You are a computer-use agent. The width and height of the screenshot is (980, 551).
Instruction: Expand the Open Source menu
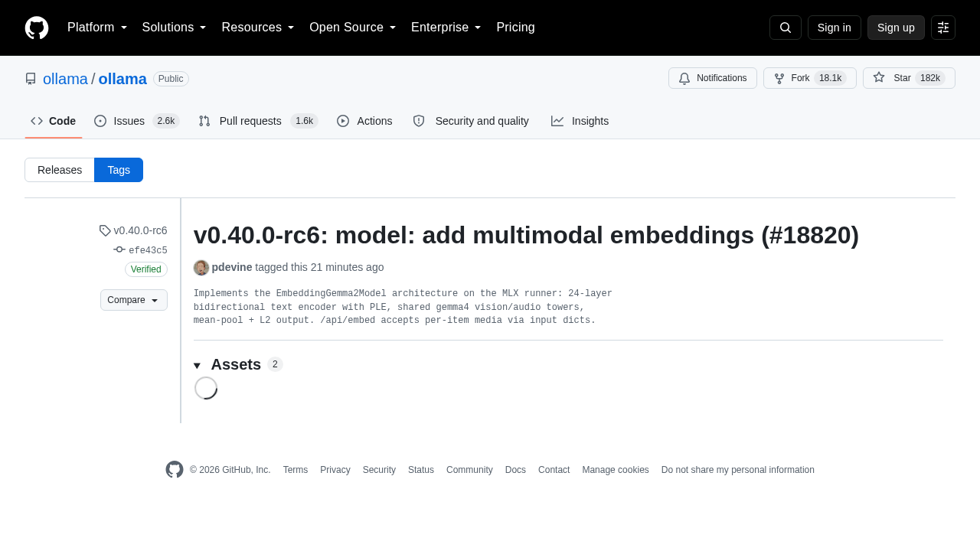[x=353, y=28]
